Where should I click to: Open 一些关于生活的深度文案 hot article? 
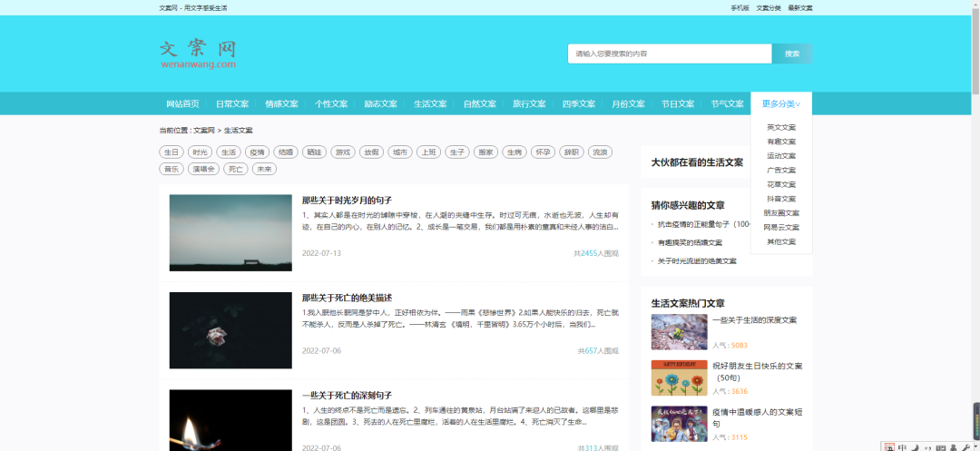click(754, 319)
